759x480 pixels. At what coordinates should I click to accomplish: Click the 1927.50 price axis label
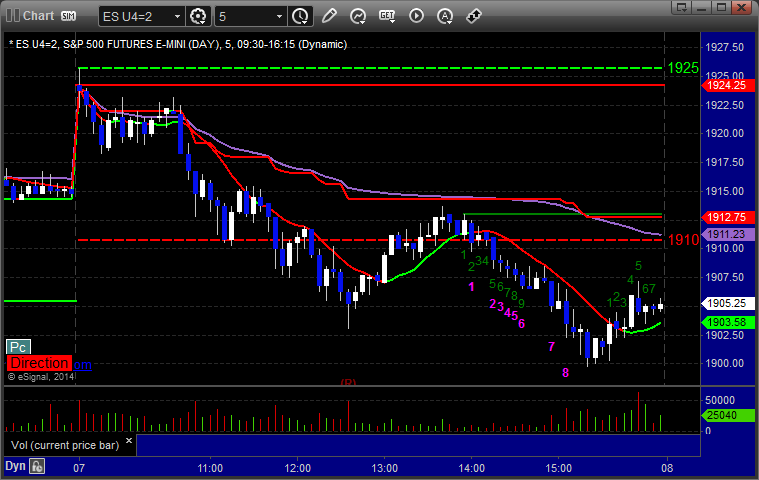725,47
